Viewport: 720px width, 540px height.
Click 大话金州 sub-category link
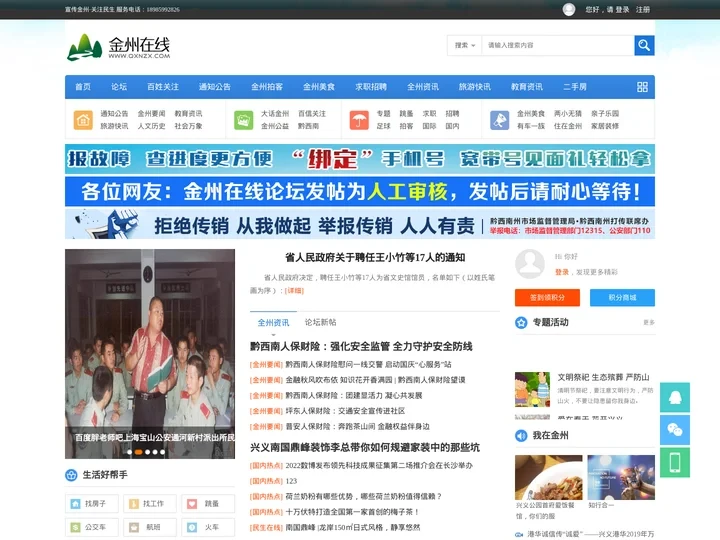pyautogui.click(x=275, y=113)
